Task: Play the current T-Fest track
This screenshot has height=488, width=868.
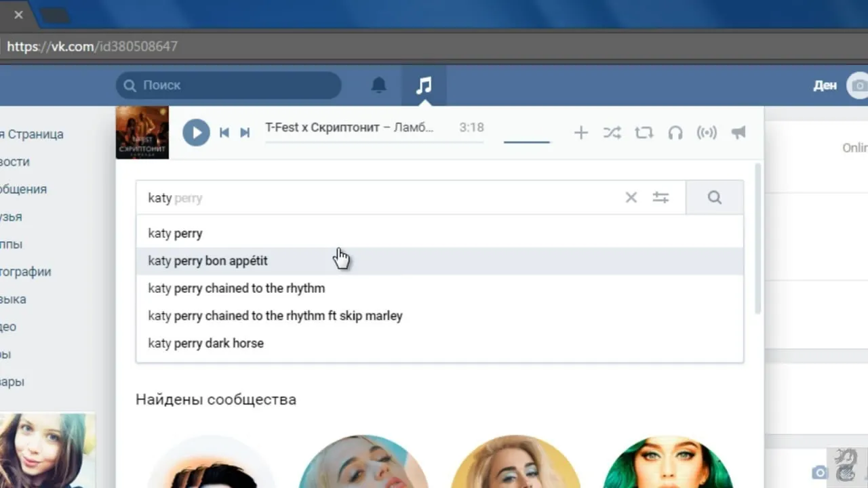Action: pos(197,132)
